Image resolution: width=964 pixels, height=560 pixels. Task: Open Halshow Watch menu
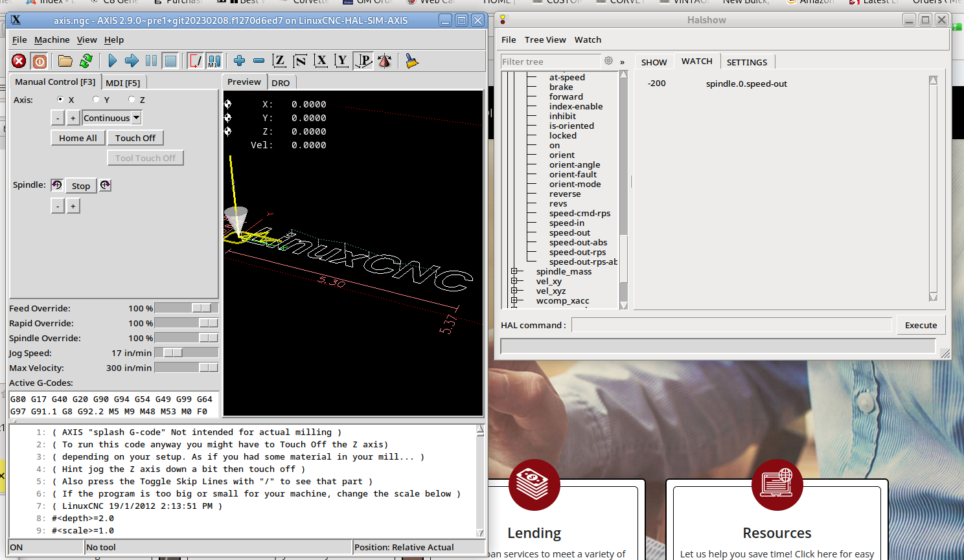pyautogui.click(x=588, y=40)
